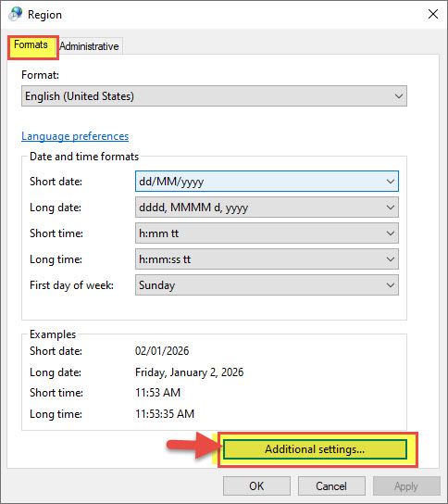448x504 pixels.
Task: Click the Examples group label
Action: coord(53,334)
